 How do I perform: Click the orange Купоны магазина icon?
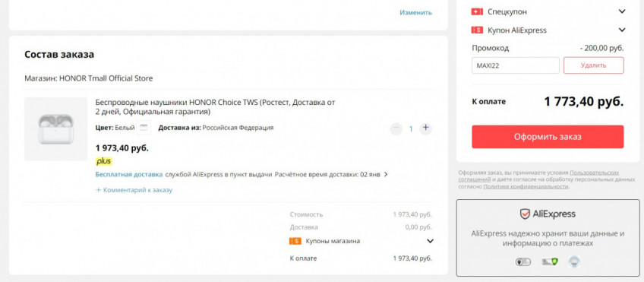(295, 241)
